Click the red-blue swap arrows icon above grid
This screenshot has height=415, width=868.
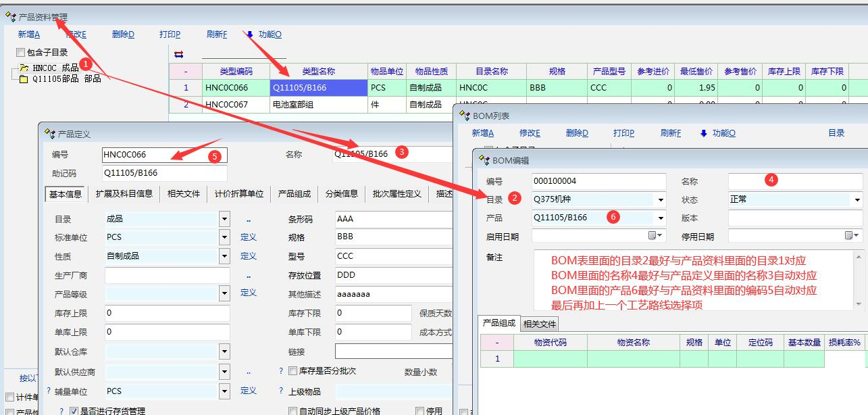(178, 54)
